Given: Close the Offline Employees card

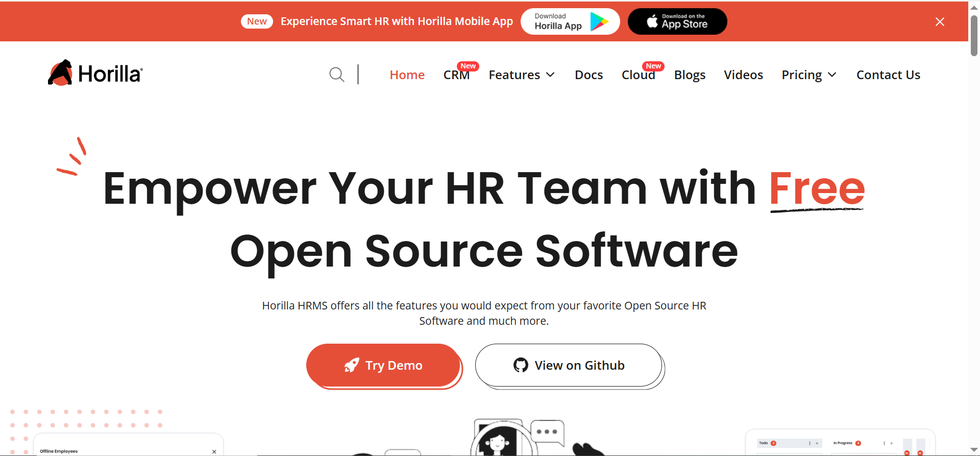Looking at the screenshot, I should 214,451.
